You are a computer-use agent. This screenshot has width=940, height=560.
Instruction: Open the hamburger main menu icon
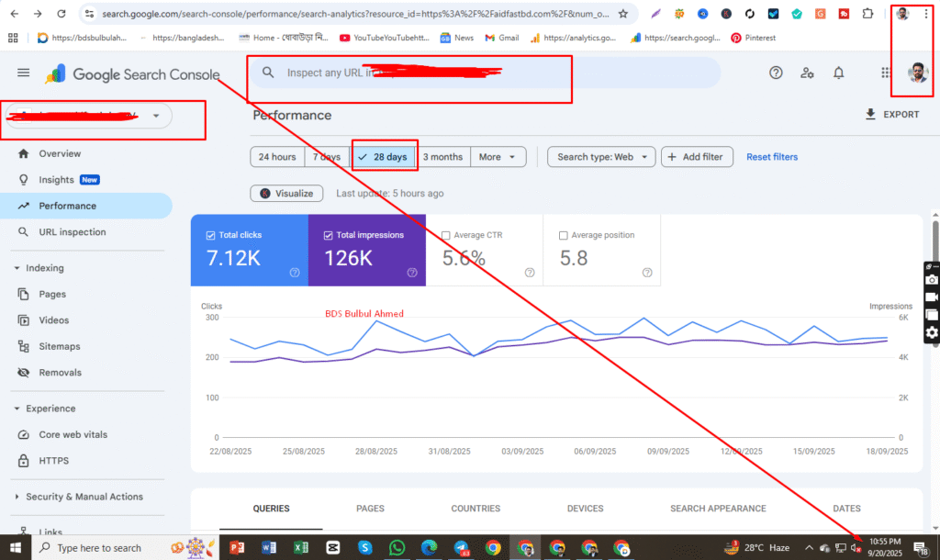[23, 73]
